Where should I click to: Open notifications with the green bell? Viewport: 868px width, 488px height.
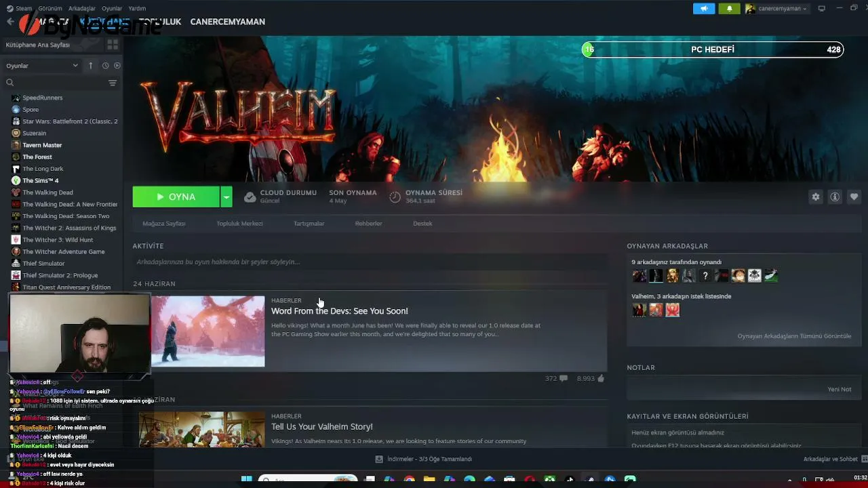730,9
